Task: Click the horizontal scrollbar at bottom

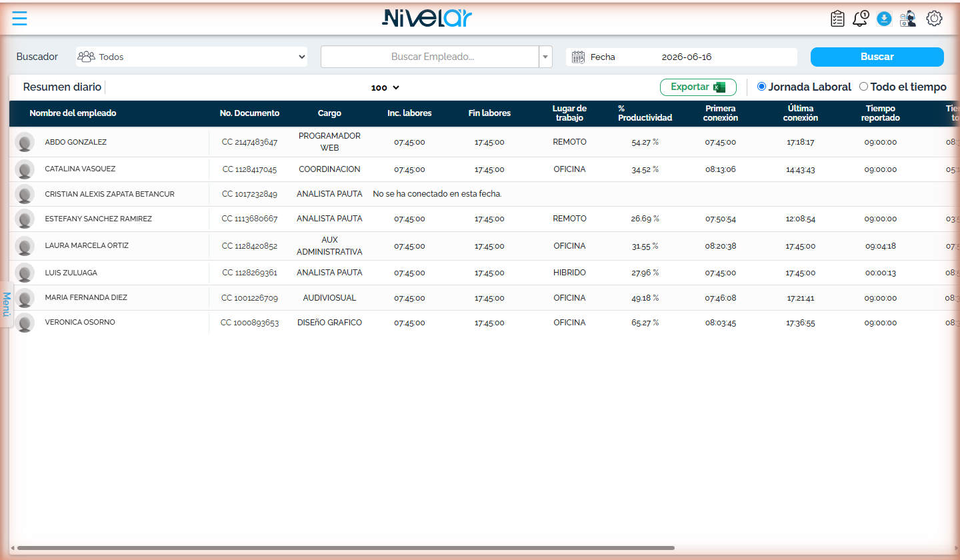Action: point(345,548)
